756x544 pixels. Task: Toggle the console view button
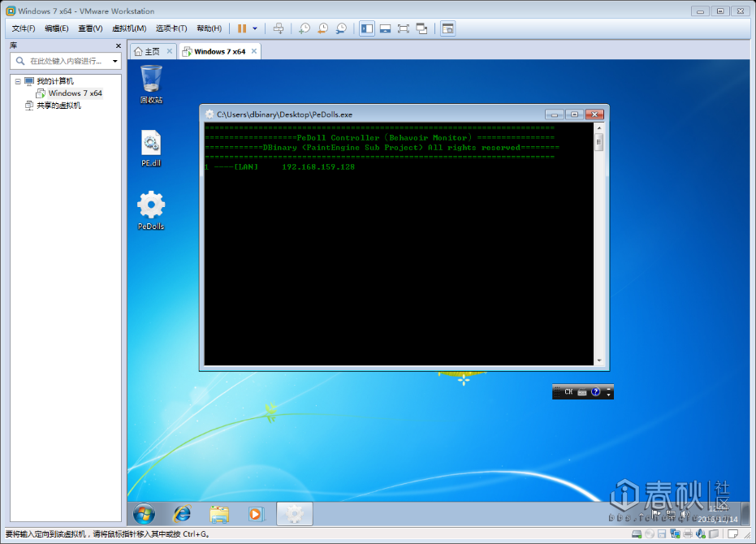click(x=448, y=28)
